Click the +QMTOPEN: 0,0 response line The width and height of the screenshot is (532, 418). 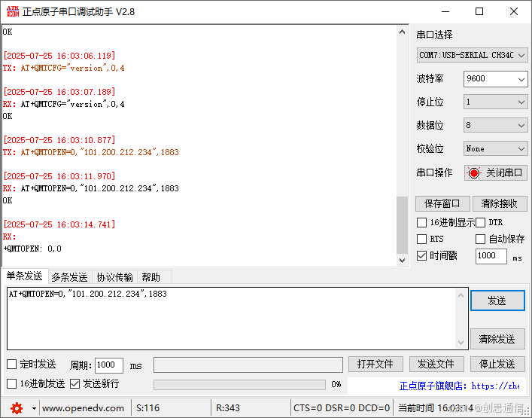(32, 249)
